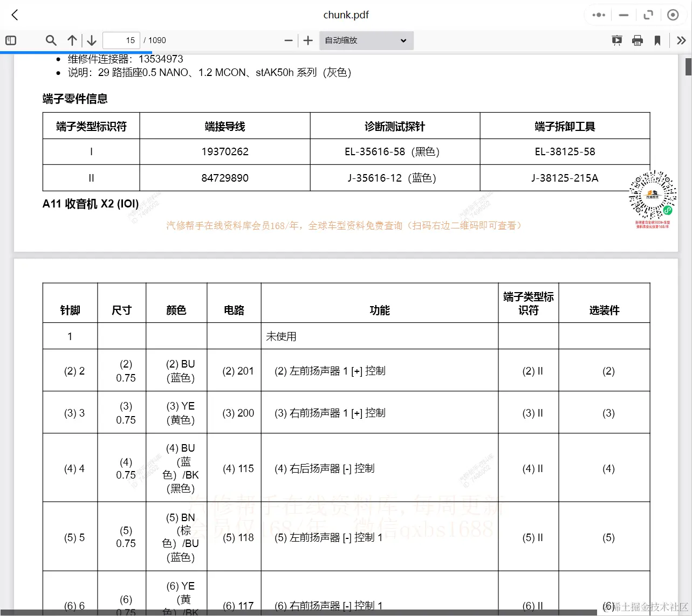This screenshot has height=616, width=692.
Task: Toggle the sidebar panel
Action: pos(11,40)
